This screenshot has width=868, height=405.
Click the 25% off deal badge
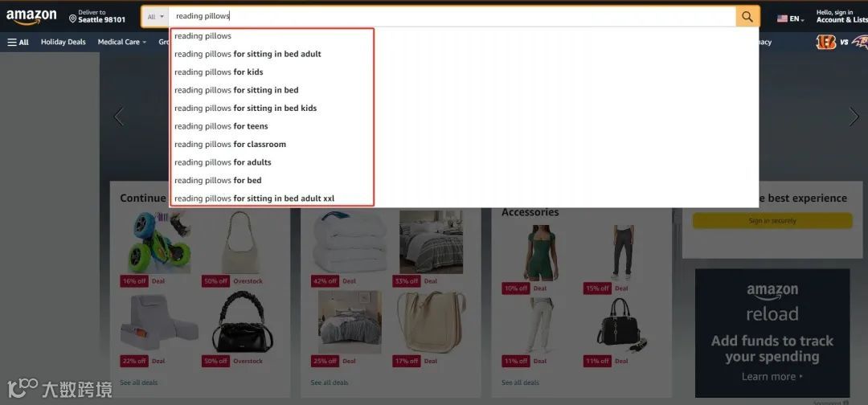click(325, 361)
